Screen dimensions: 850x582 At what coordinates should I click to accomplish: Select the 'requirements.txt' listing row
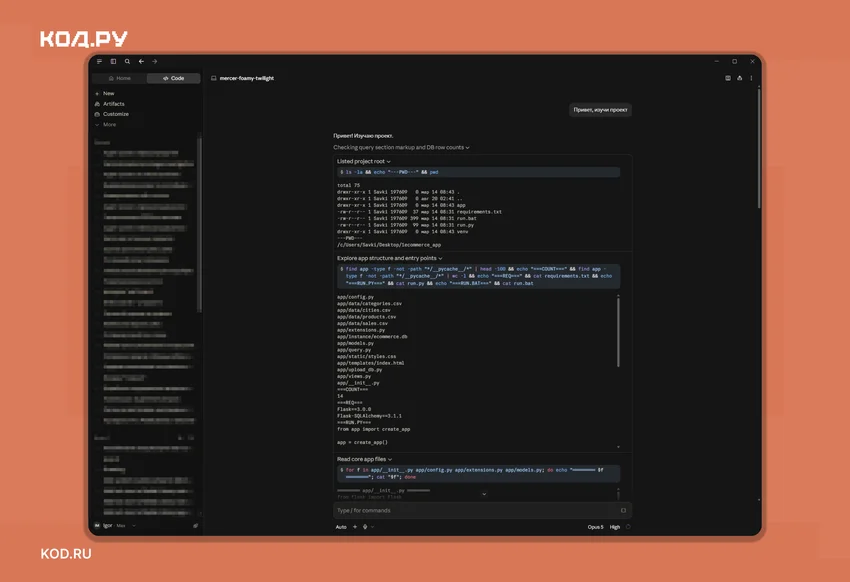[419, 212]
